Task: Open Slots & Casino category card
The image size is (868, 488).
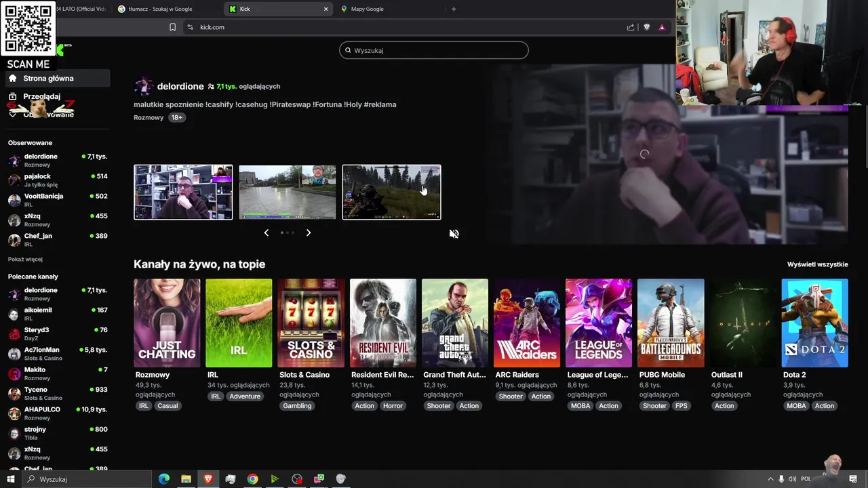Action: (x=311, y=323)
